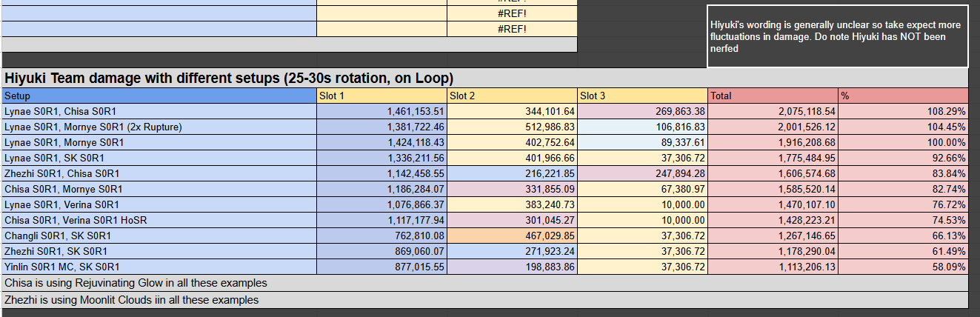Select the 'Zhezhi S0R1, SK S0R1' cell
980x317 pixels.
tap(159, 251)
